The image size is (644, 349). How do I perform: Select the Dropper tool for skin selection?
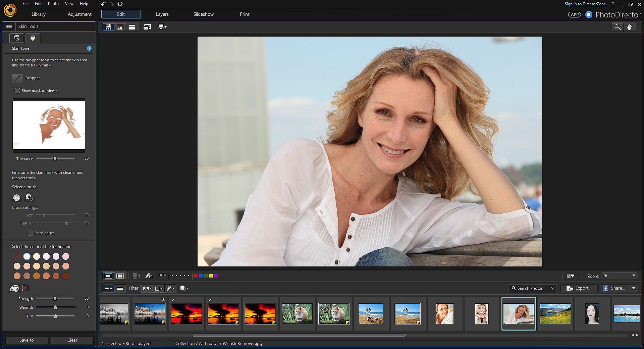(x=17, y=78)
